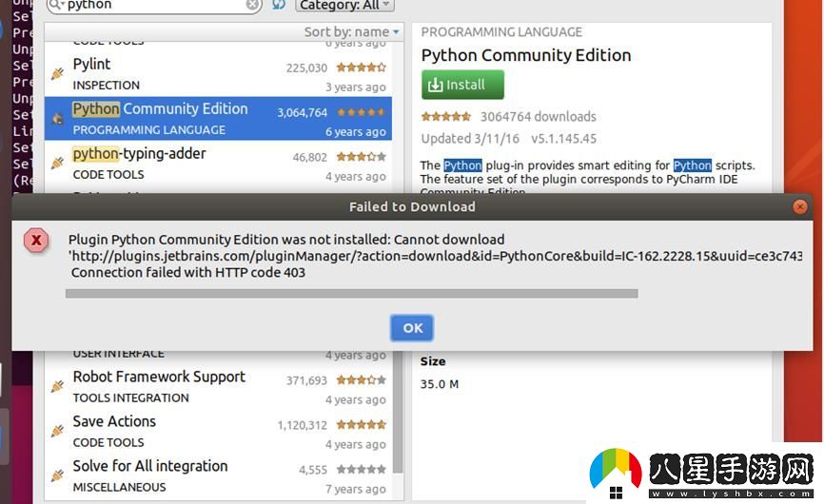This screenshot has height=504, width=824.
Task: Click the 3064764 downloads text
Action: coord(539,117)
